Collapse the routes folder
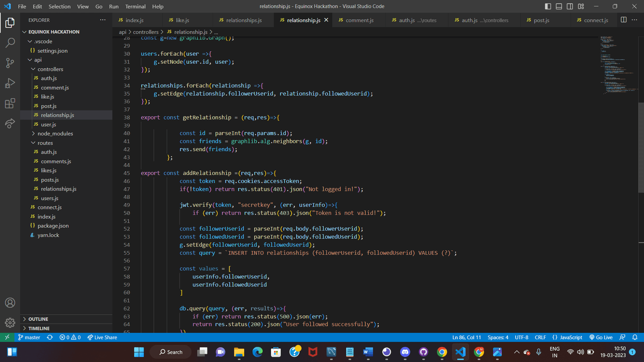This screenshot has height=362, width=644. 66,143
